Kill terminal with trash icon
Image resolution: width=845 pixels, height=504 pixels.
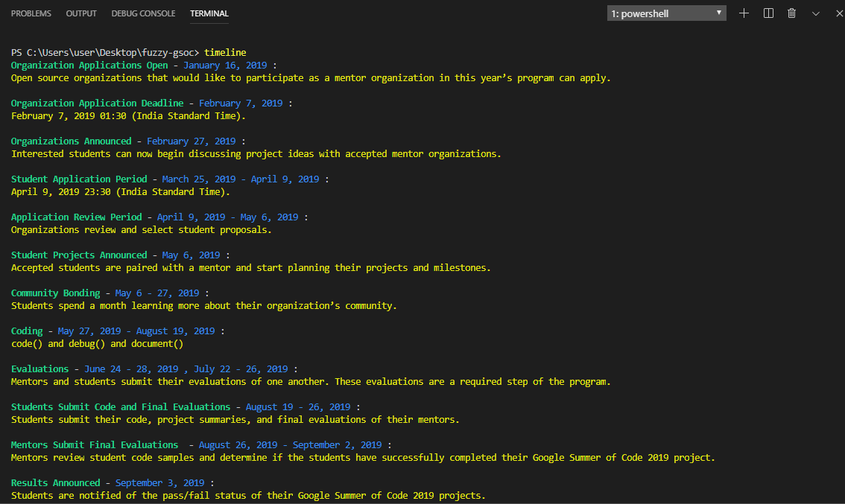coord(791,13)
